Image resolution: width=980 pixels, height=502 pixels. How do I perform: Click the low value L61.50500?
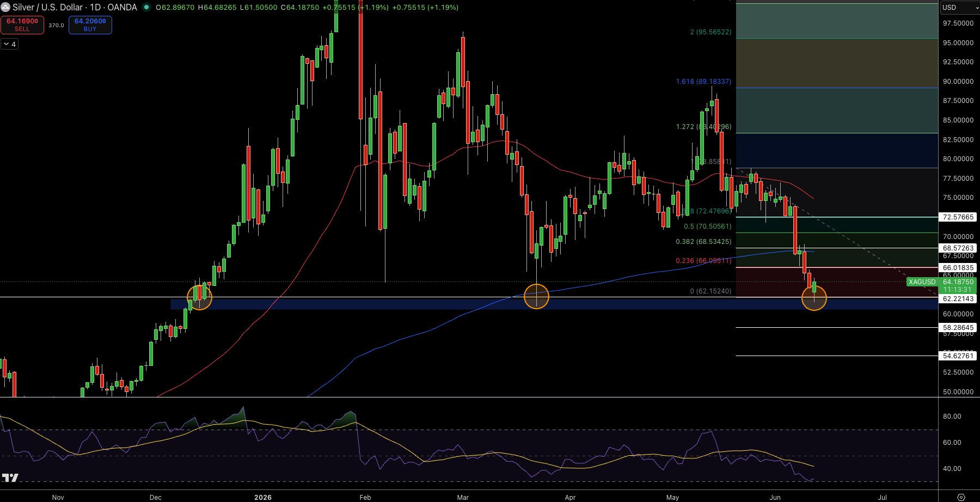point(259,8)
